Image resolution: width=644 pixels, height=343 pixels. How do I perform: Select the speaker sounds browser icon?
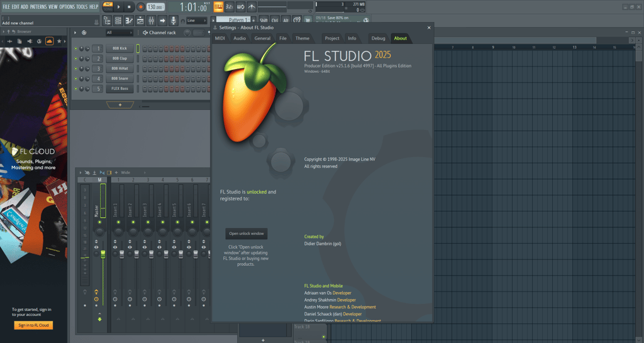(x=30, y=41)
